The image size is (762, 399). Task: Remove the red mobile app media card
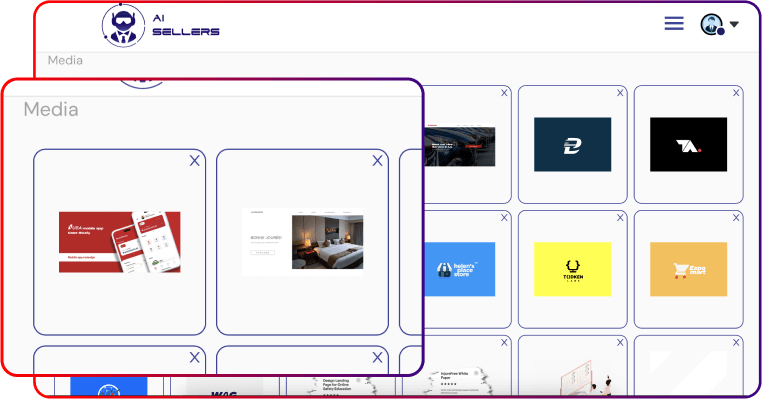coord(194,161)
